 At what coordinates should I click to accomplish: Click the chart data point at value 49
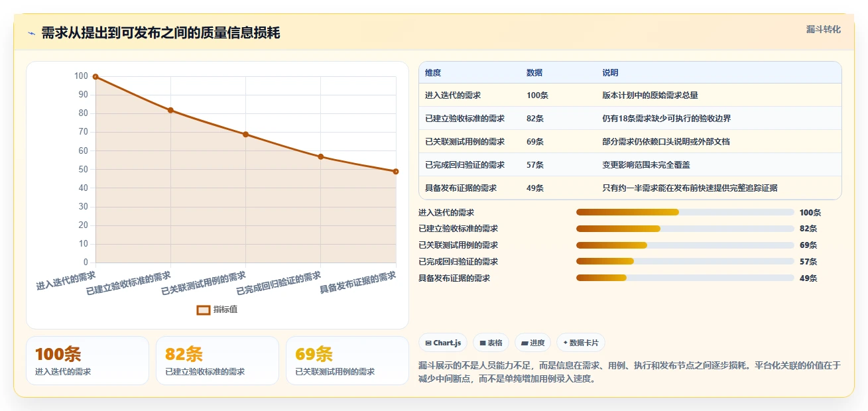point(396,172)
